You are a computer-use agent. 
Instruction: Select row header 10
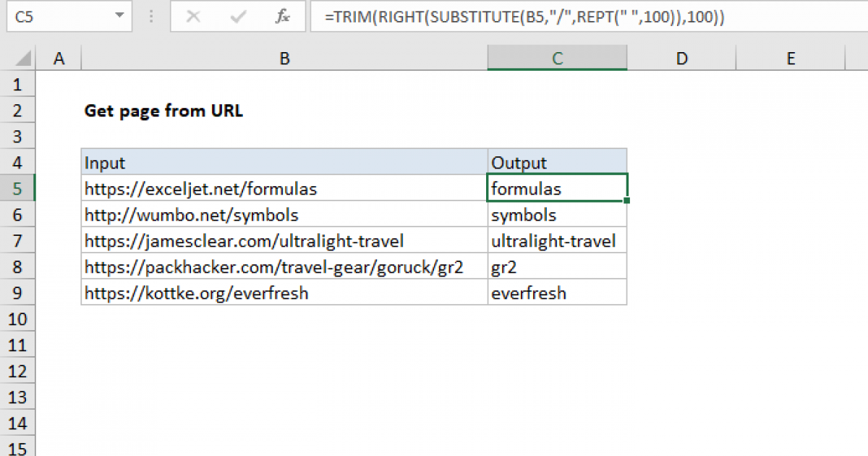coord(17,318)
